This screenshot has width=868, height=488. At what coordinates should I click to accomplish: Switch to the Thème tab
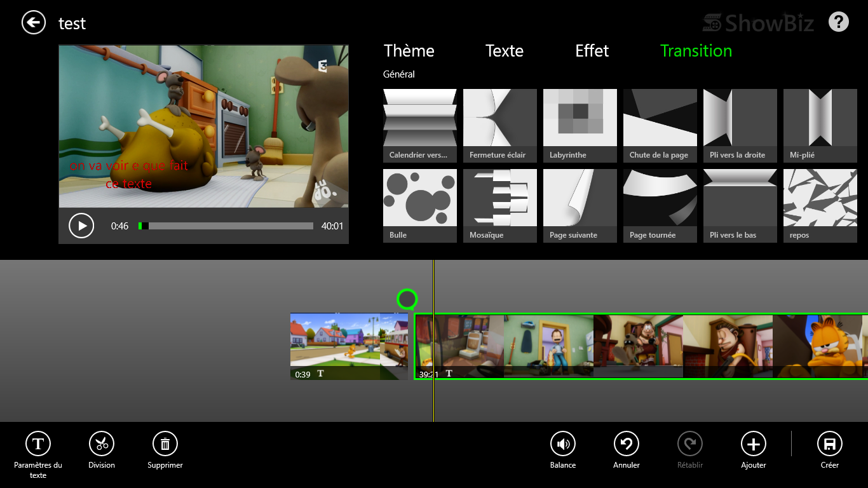pyautogui.click(x=409, y=51)
